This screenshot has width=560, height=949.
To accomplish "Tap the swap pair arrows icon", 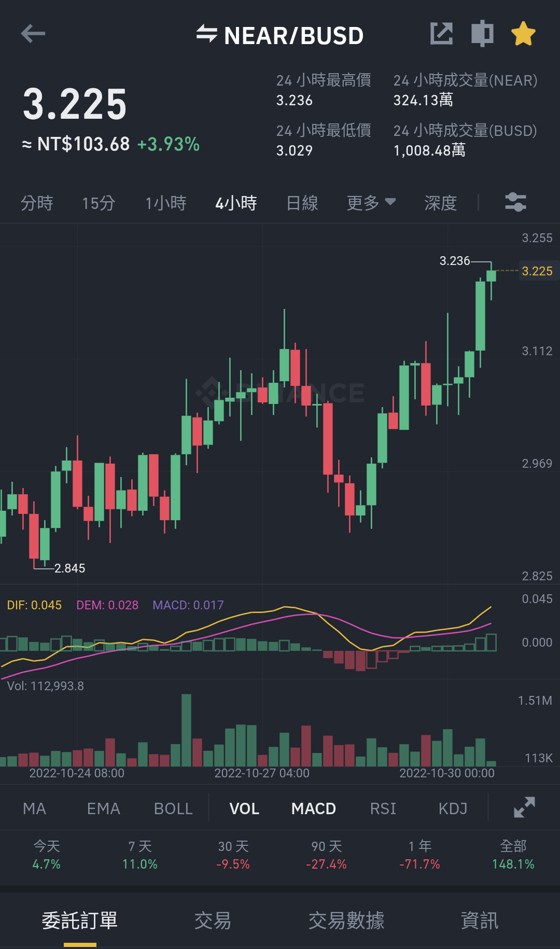I will [206, 34].
